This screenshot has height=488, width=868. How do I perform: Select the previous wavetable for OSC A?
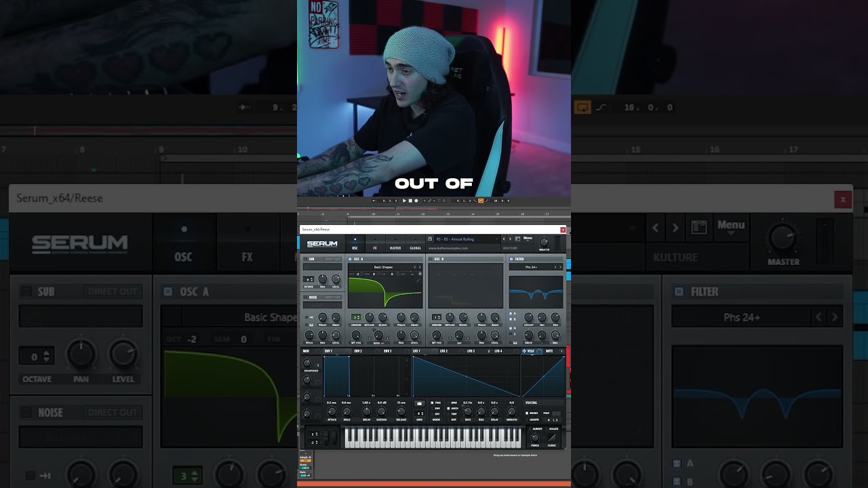click(415, 267)
